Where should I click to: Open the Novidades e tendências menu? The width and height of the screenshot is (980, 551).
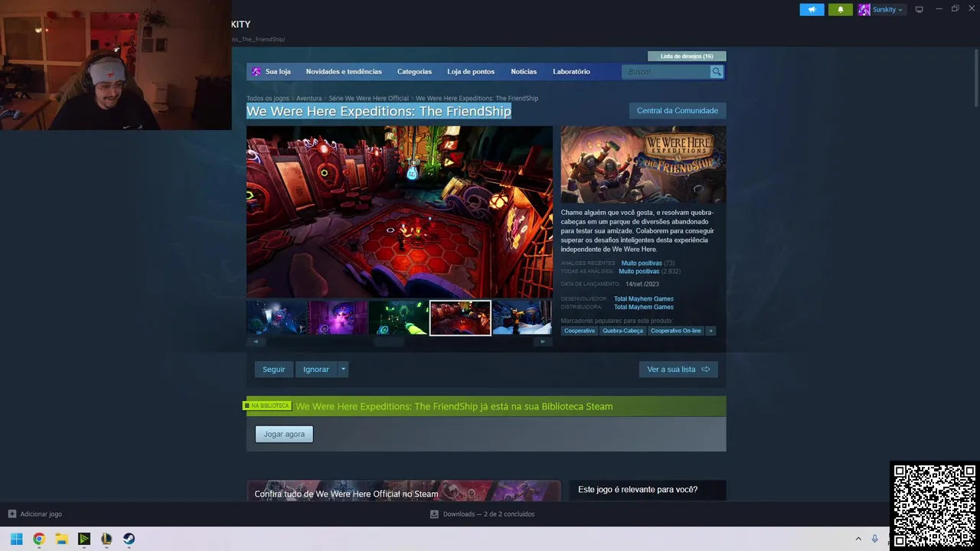coord(344,71)
